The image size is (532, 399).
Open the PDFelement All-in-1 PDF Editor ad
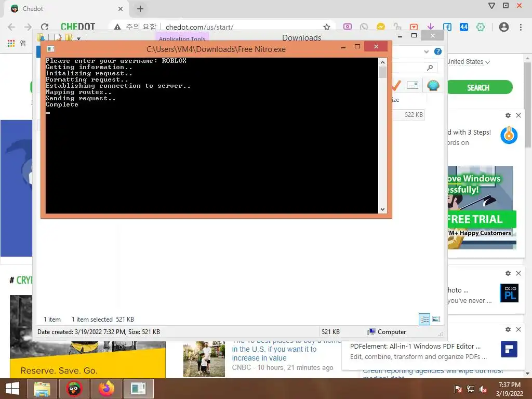[415, 347]
